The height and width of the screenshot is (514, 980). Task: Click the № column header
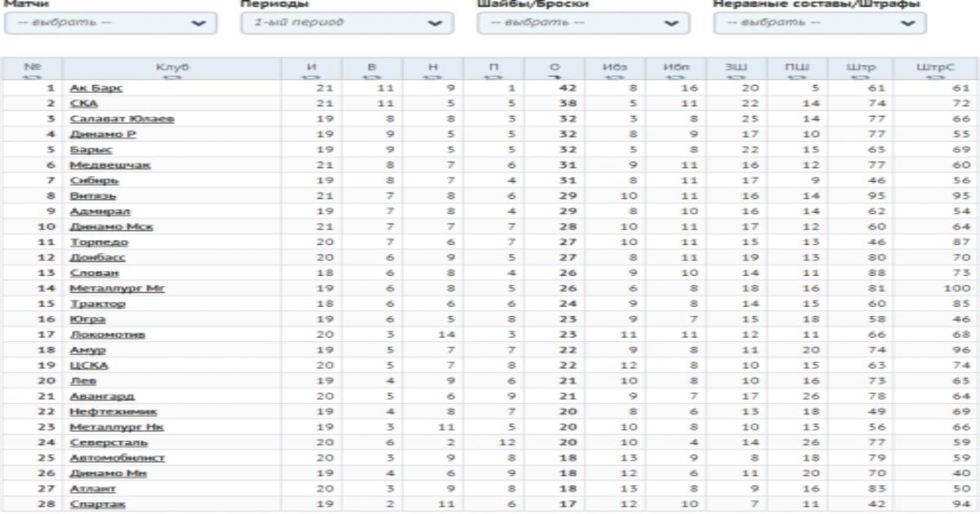coord(33,65)
